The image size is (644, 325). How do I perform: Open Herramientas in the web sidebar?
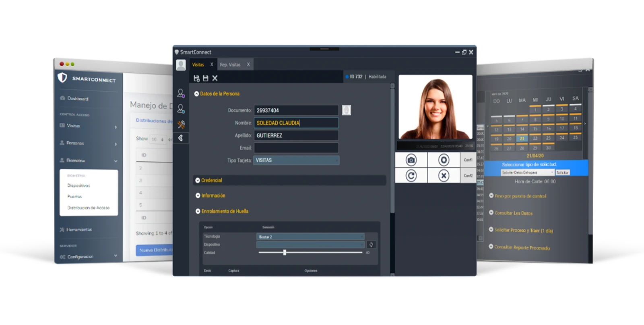(x=76, y=230)
